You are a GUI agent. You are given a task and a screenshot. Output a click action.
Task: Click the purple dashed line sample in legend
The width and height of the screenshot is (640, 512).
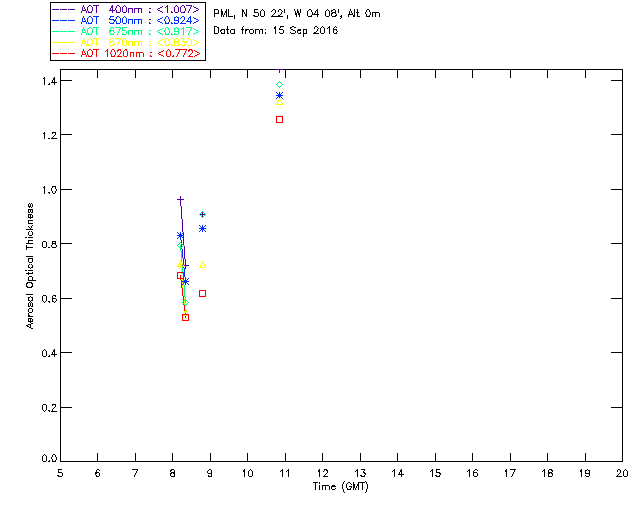pos(64,9)
